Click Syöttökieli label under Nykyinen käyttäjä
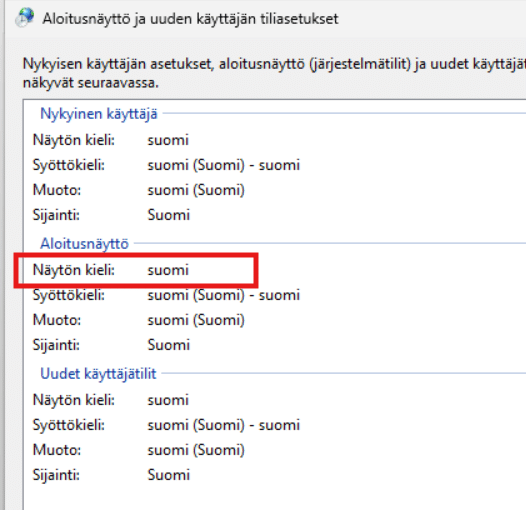Screen dimensions: 526x510 click(68, 165)
